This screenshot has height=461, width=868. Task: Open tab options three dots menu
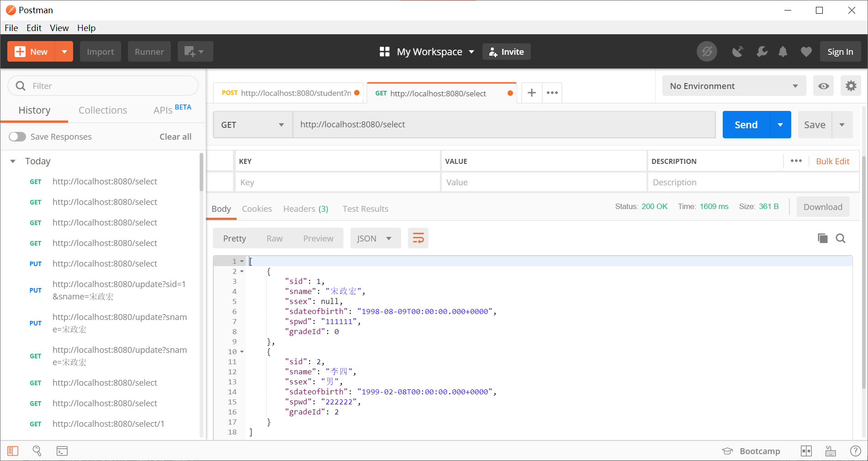pyautogui.click(x=552, y=93)
